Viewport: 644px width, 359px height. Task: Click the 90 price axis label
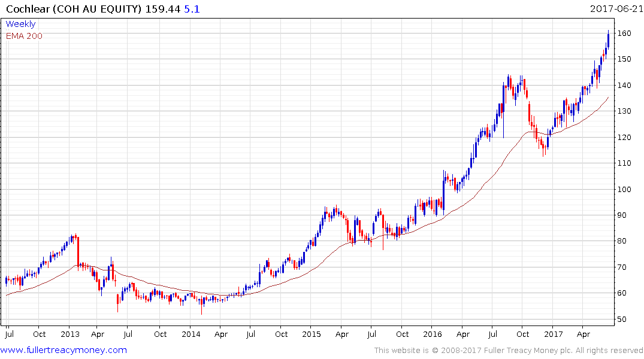pos(622,215)
